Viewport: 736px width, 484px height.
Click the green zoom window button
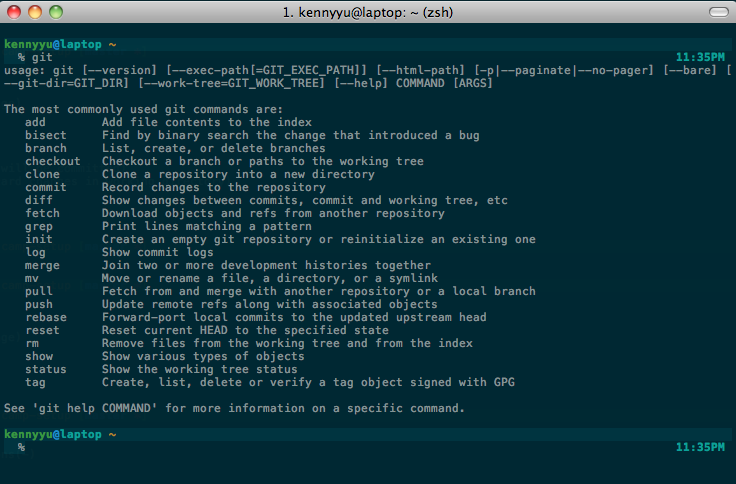(56, 12)
